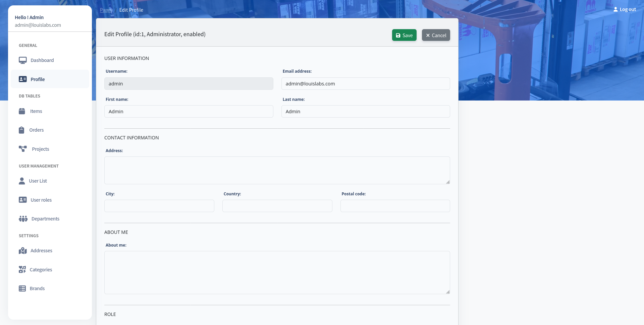
Task: Click the ROLE heading
Action: click(110, 314)
